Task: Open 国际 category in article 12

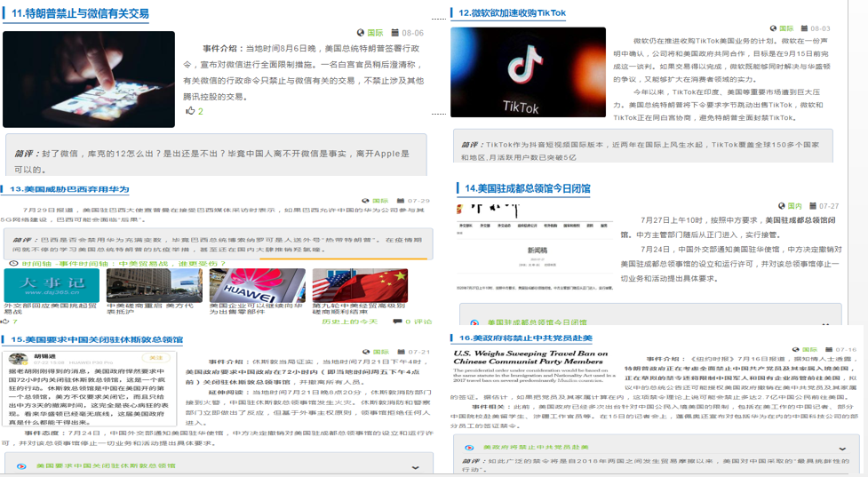Action: coord(786,28)
